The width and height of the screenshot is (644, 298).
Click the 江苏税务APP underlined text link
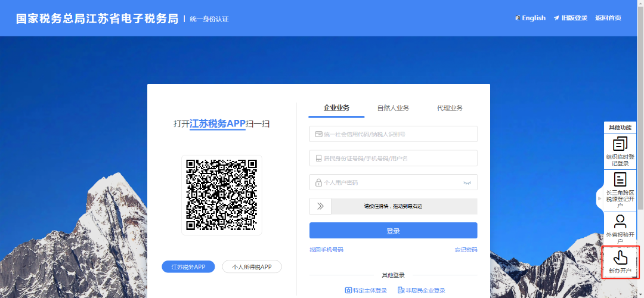coord(217,123)
